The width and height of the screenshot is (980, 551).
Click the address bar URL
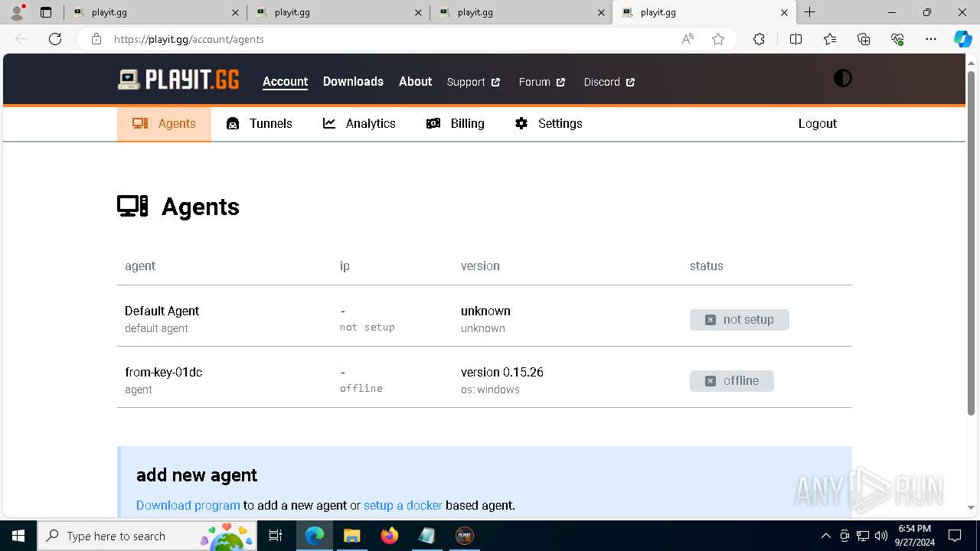[x=189, y=39]
